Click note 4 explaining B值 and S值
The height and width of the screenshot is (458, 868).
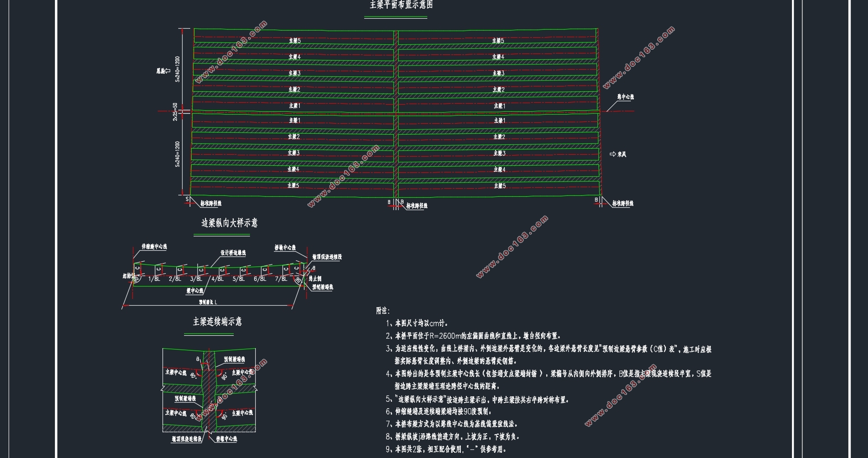point(549,380)
